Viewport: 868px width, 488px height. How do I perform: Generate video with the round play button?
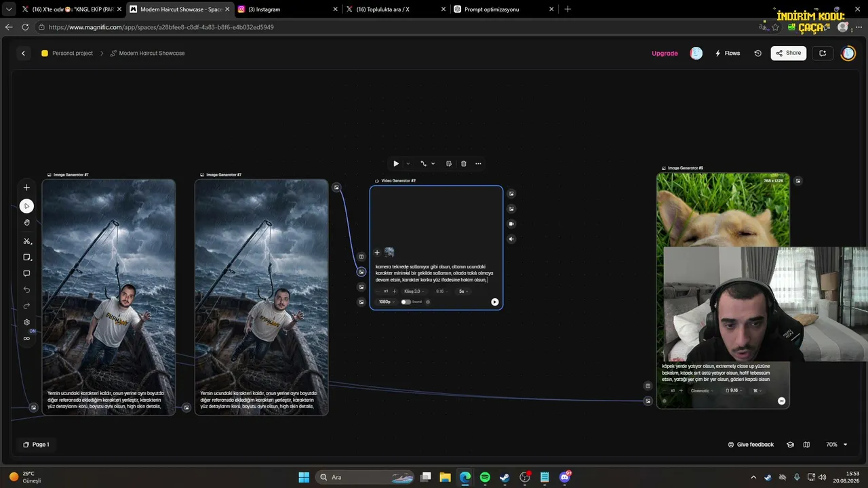495,302
